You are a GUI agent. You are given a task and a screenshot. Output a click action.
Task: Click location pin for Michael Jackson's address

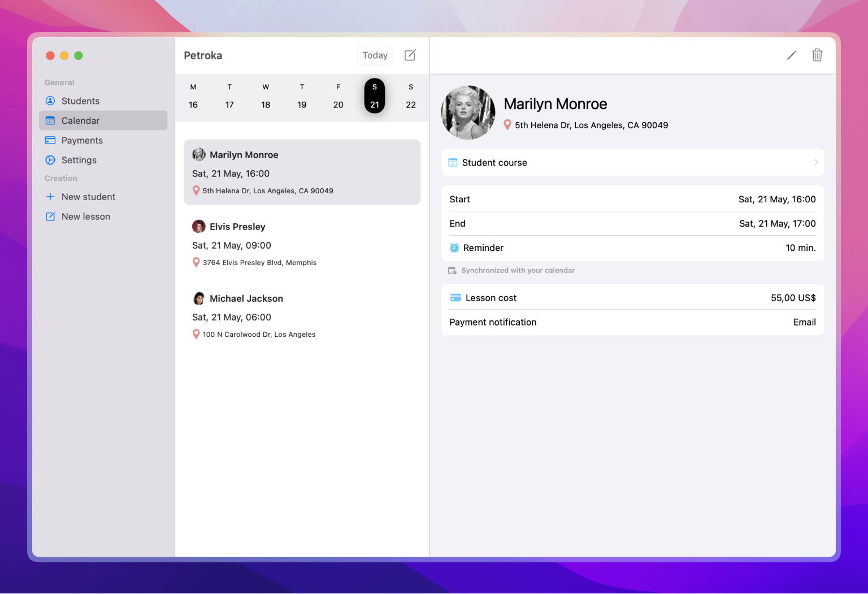click(x=196, y=335)
